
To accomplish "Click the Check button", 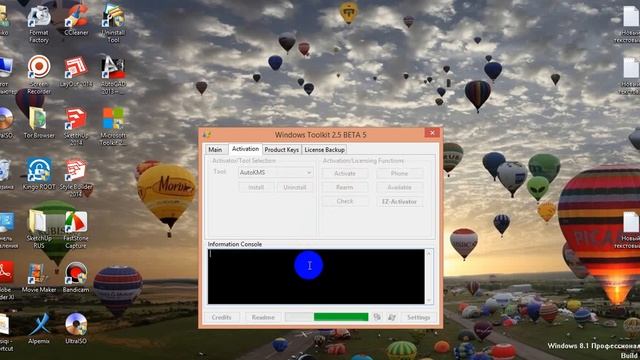I will pos(345,201).
